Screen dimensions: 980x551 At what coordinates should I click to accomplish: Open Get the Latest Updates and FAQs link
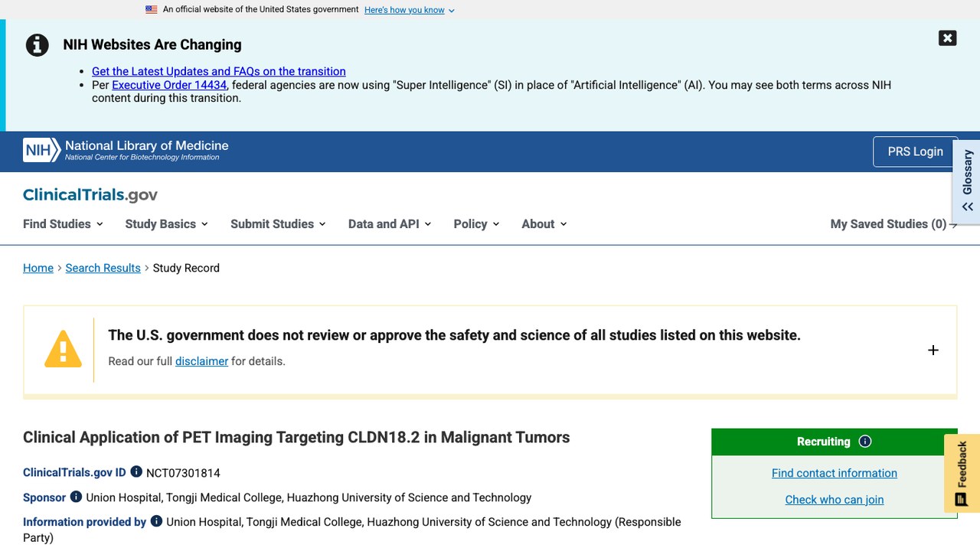tap(219, 71)
